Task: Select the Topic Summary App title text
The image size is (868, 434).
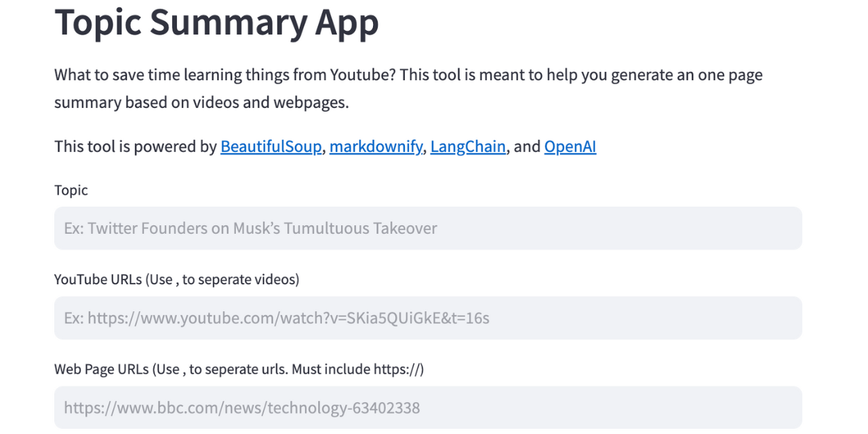Action: (216, 22)
